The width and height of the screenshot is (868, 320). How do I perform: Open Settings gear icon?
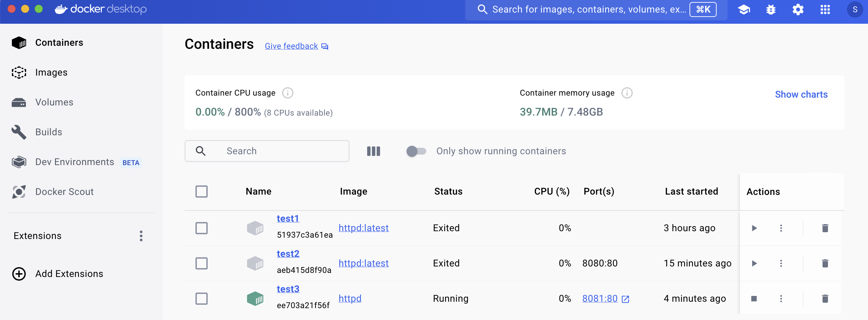[798, 9]
